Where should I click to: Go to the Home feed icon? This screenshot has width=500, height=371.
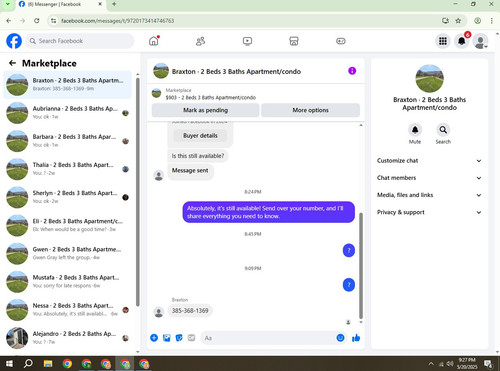[x=154, y=41]
